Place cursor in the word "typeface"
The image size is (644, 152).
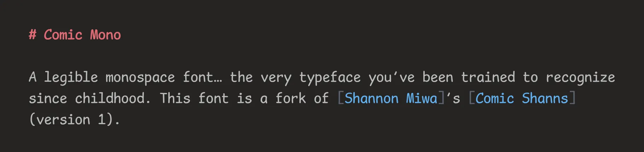point(330,77)
